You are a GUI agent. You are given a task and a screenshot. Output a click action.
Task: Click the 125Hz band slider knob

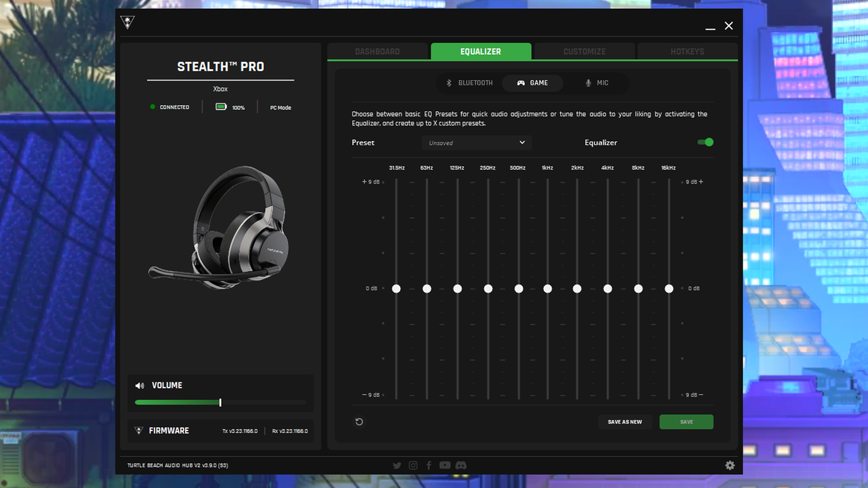(x=458, y=289)
